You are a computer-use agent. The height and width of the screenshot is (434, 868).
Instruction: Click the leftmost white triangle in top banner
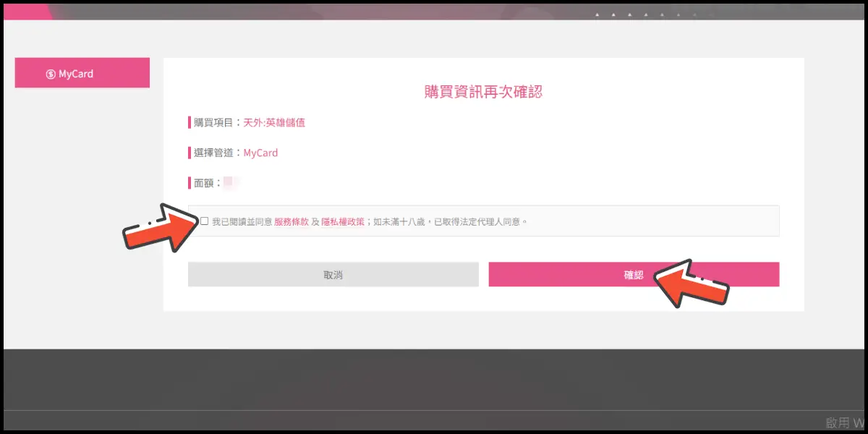click(597, 14)
